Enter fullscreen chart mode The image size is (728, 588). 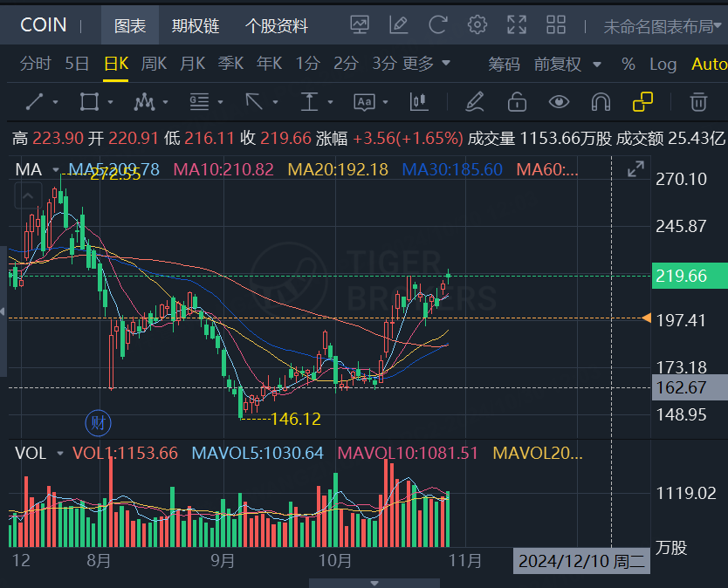tap(516, 24)
